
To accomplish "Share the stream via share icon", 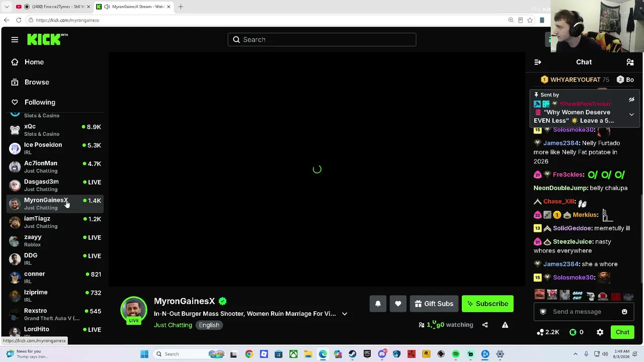I will click(x=485, y=325).
